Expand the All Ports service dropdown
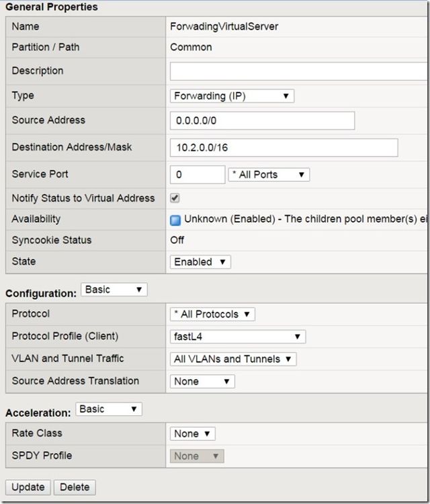430x504 pixels. pos(269,175)
